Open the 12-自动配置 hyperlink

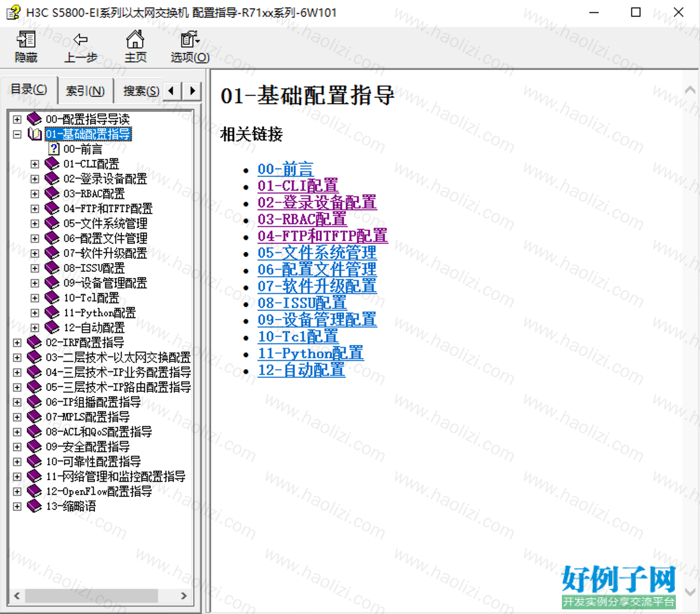[x=302, y=370]
